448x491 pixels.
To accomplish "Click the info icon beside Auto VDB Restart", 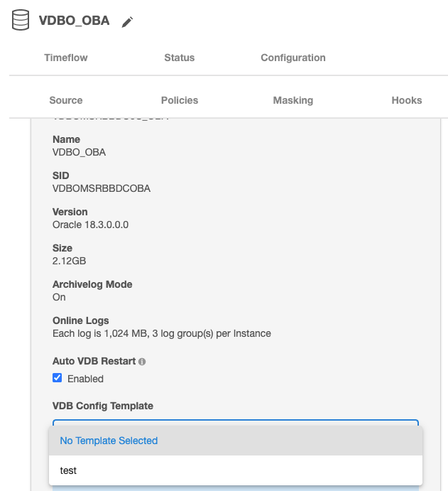I will (142, 362).
